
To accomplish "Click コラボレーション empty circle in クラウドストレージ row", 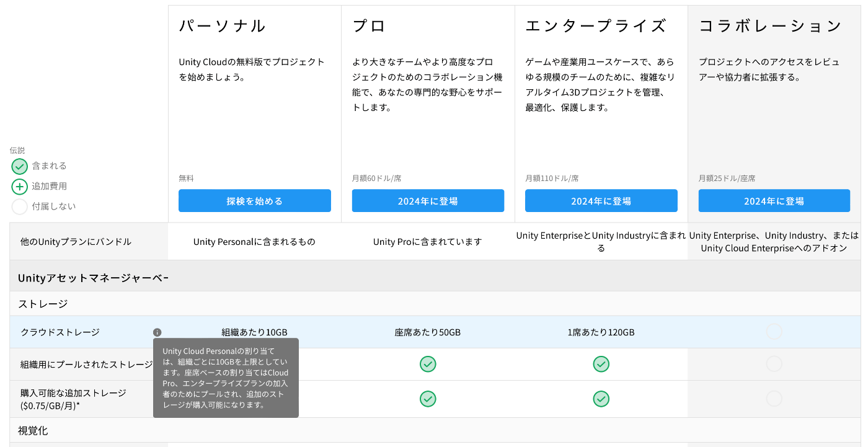I will [x=774, y=332].
